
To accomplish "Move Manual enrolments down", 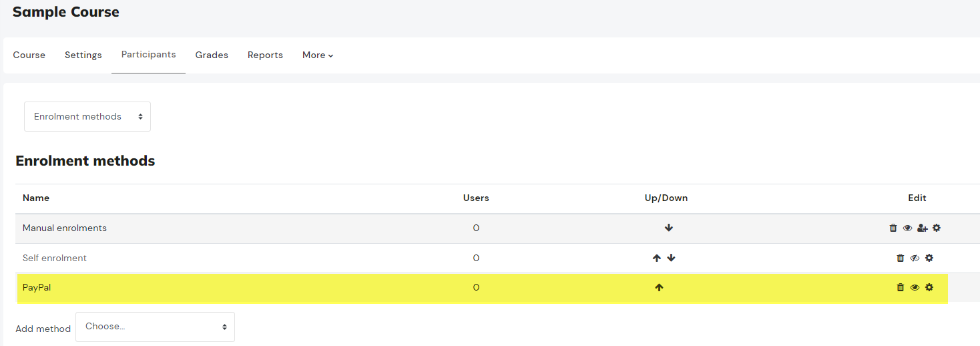I will pos(669,228).
